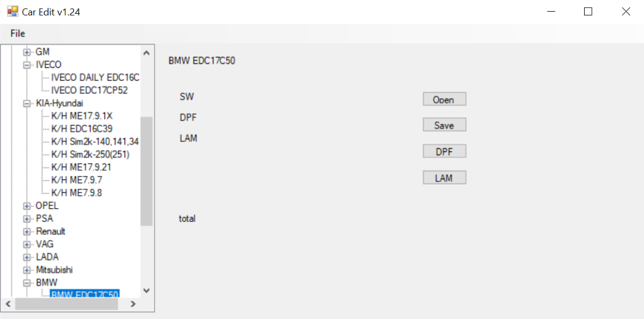Click the DPF button
The image size is (644, 319).
point(444,151)
